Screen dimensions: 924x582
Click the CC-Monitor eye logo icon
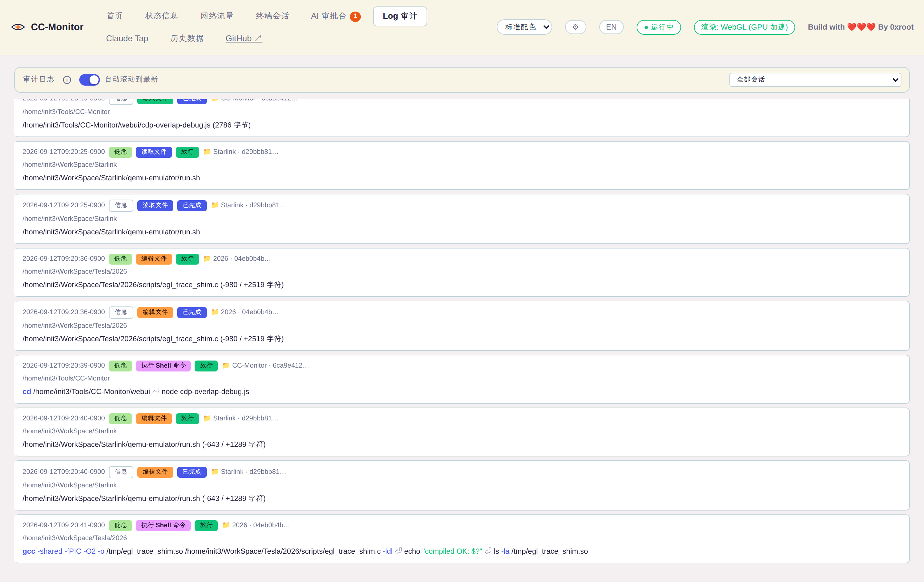pyautogui.click(x=18, y=27)
